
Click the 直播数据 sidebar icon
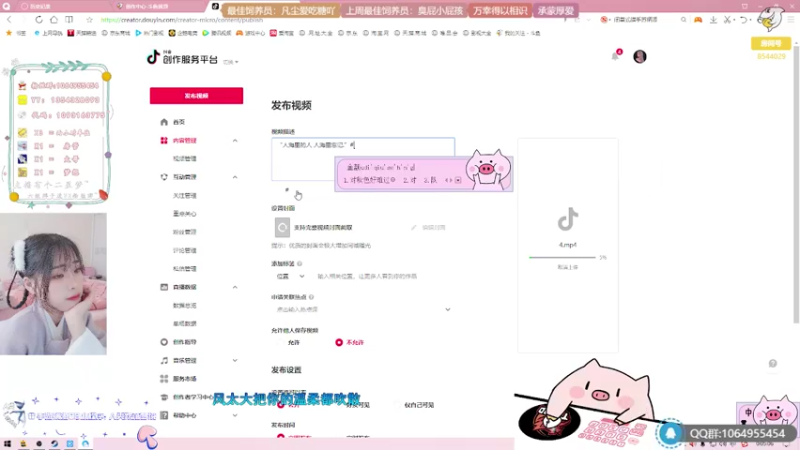pos(164,287)
